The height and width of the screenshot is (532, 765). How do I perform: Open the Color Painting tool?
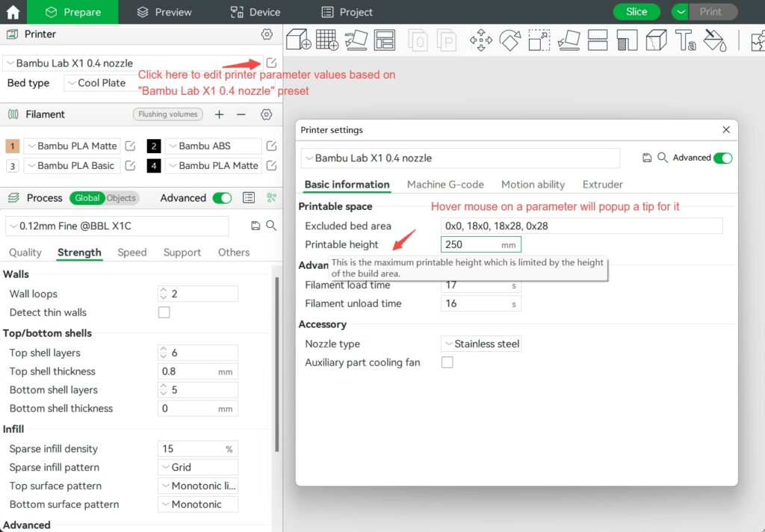(x=713, y=43)
